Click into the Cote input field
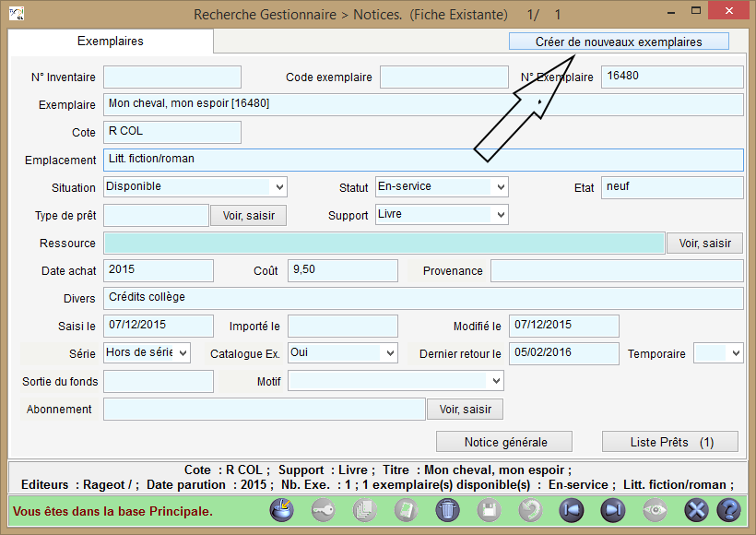 pos(171,132)
